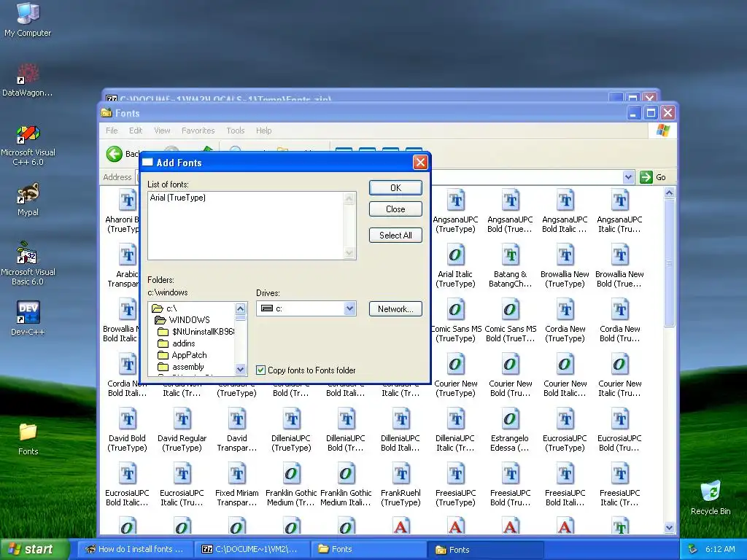Select David Bold (TrueType) font icon
The image size is (747, 560).
pos(127,429)
